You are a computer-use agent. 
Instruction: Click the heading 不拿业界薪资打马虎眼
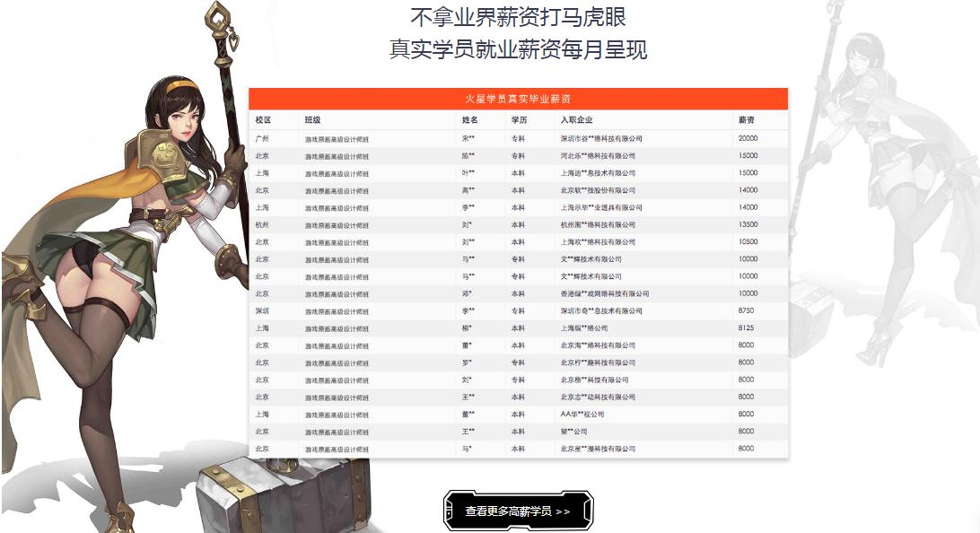tap(518, 17)
